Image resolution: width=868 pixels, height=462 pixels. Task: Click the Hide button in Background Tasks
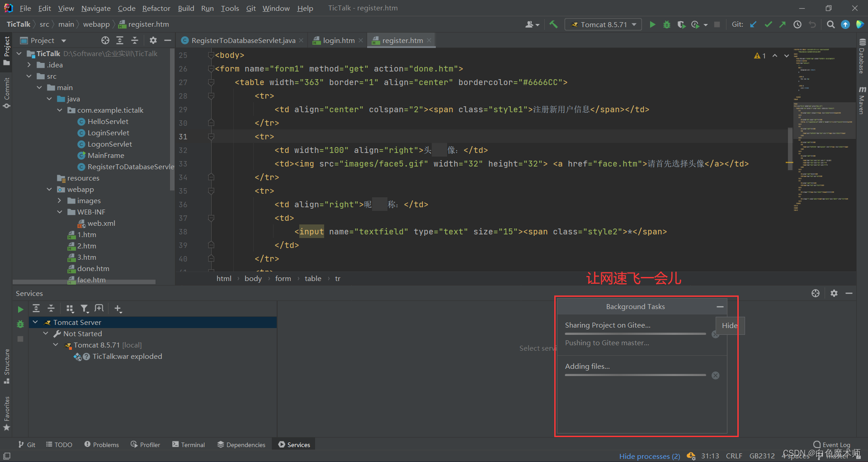[x=730, y=325]
